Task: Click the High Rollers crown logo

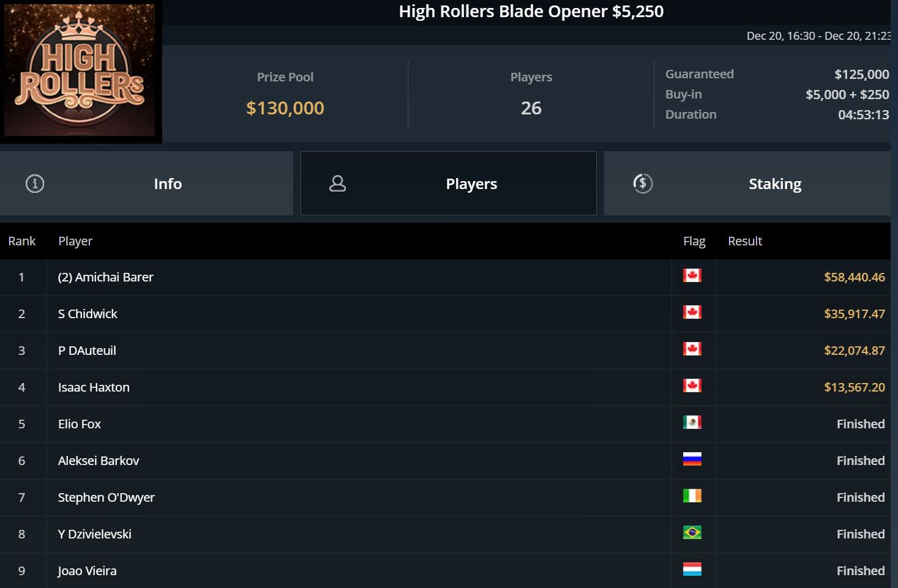Action: [80, 70]
